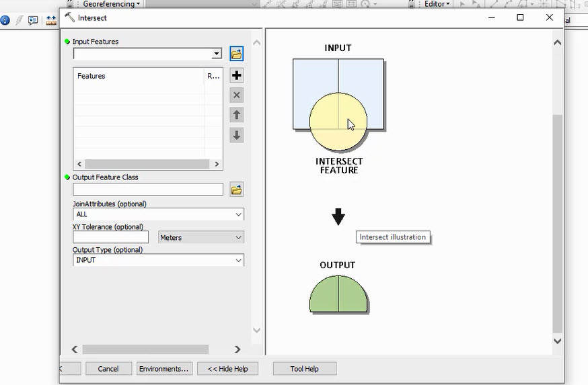
Task: Expand the Output Type dropdown showing INPUT
Action: pos(238,261)
